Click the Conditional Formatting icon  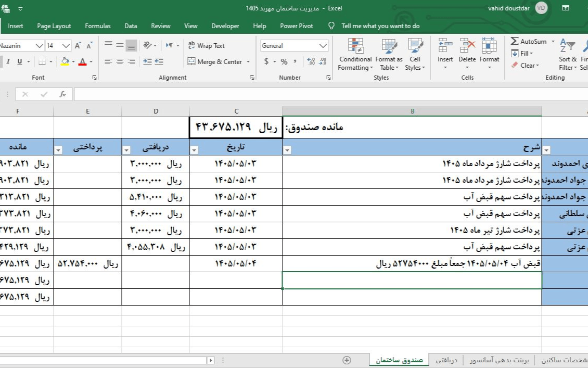pyautogui.click(x=355, y=45)
